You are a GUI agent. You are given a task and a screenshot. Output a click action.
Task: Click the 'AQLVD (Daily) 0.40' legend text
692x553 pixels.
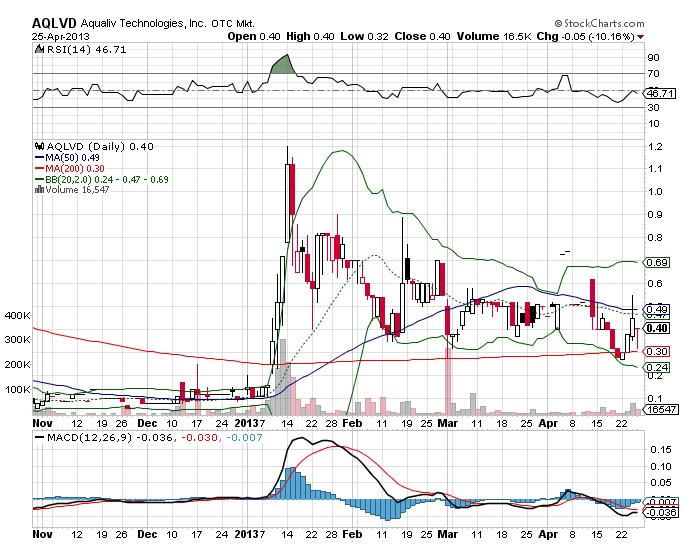tap(100, 147)
